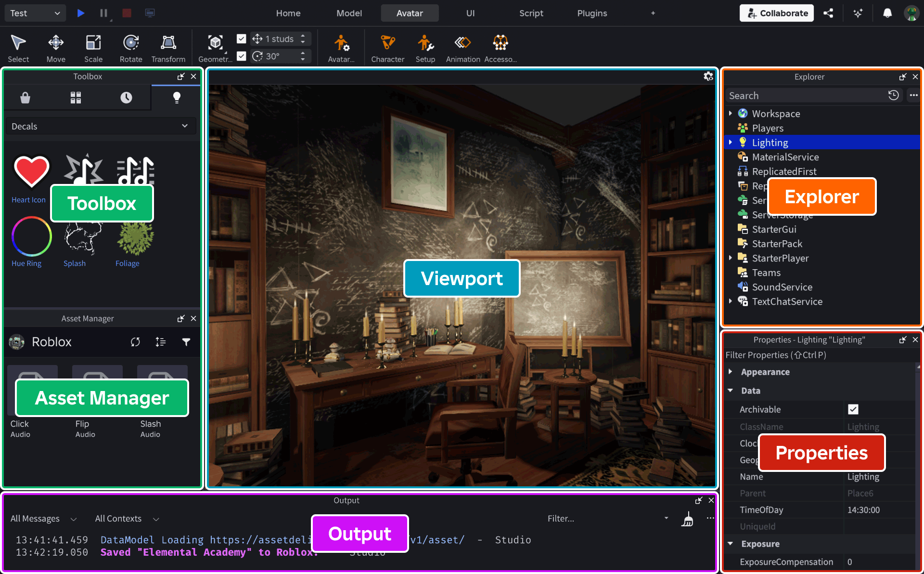Viewport: 924px width, 574px height.
Task: Activate the Rotate tool
Action: pyautogui.click(x=130, y=47)
